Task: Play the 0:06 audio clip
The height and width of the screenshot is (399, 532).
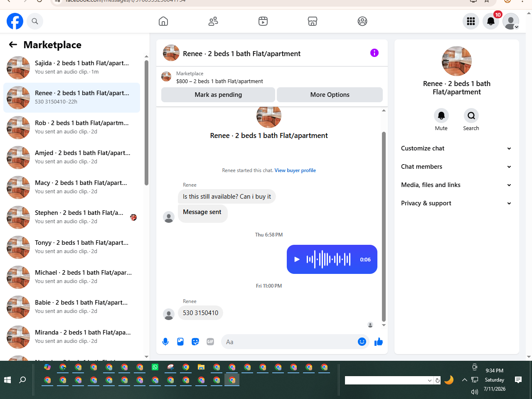Action: [x=297, y=259]
